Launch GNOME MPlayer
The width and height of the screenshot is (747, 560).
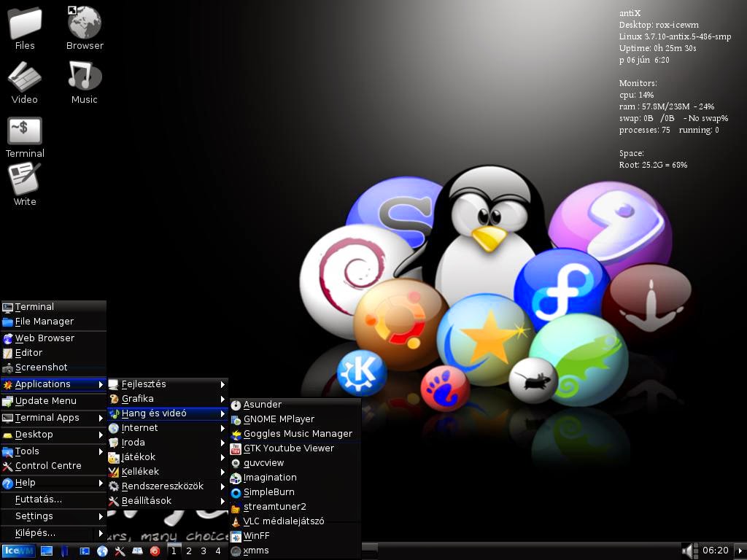295,419
